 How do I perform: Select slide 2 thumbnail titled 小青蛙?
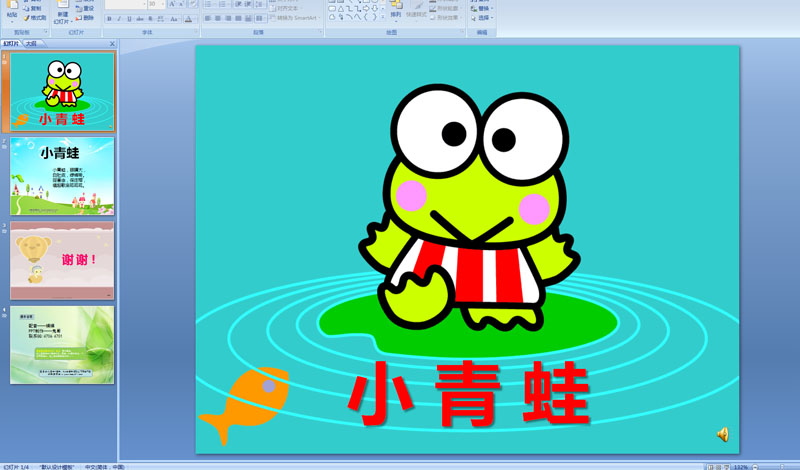pyautogui.click(x=62, y=176)
